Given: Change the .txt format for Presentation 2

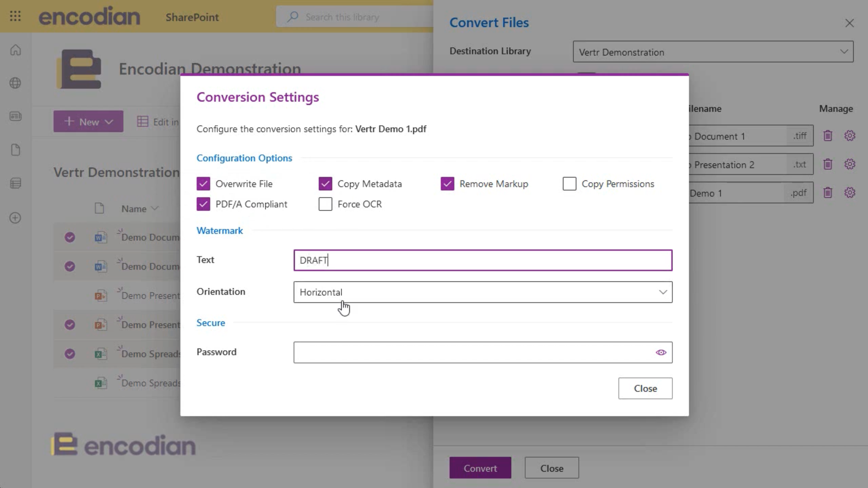Looking at the screenshot, I should 800,164.
